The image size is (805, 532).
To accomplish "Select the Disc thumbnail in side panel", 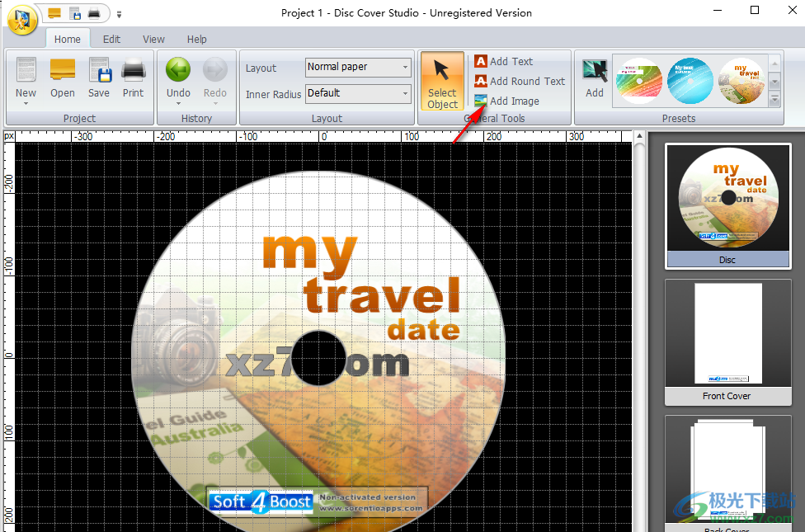I will click(x=727, y=205).
